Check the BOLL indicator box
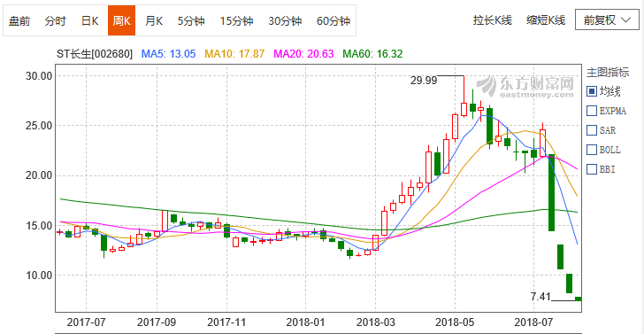Image resolution: width=644 pixels, height=334 pixels. pos(592,150)
